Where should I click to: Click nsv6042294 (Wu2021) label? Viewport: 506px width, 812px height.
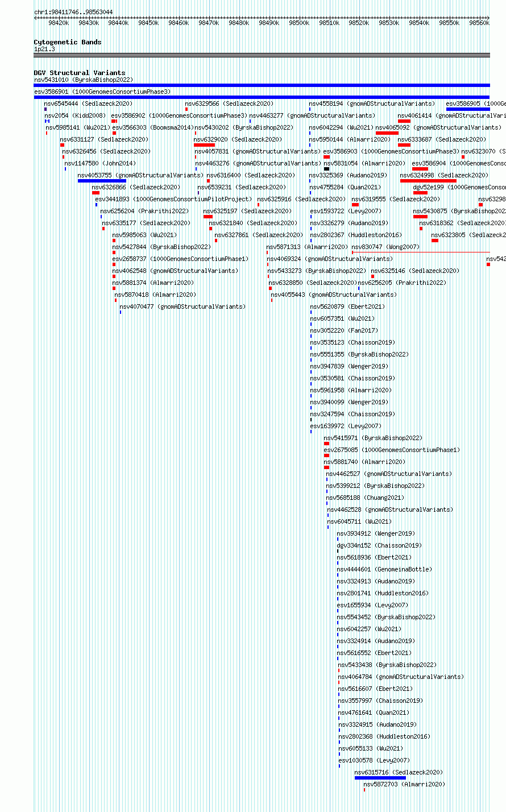341,128
